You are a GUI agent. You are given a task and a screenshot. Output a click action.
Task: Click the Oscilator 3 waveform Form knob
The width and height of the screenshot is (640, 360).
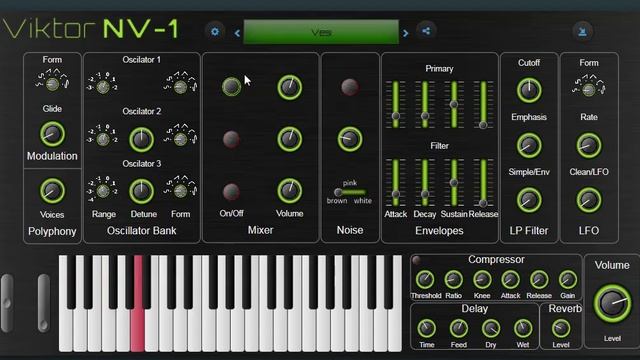point(180,191)
